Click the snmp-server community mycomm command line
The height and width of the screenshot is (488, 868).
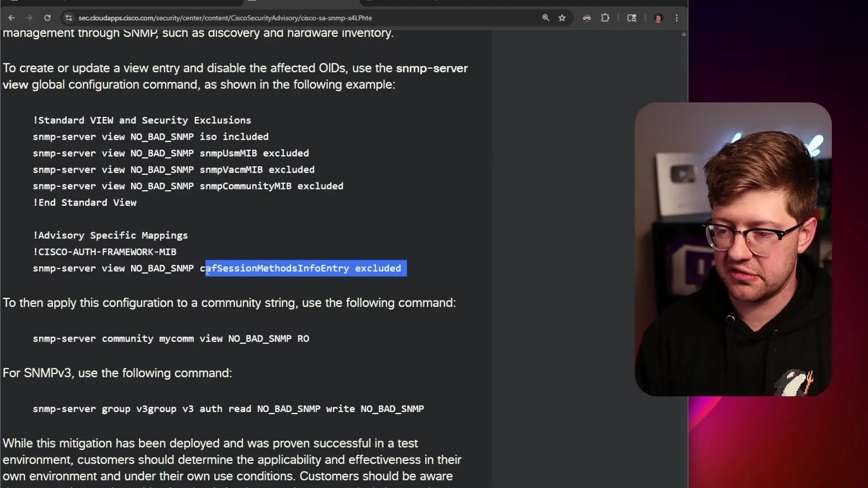(x=171, y=338)
